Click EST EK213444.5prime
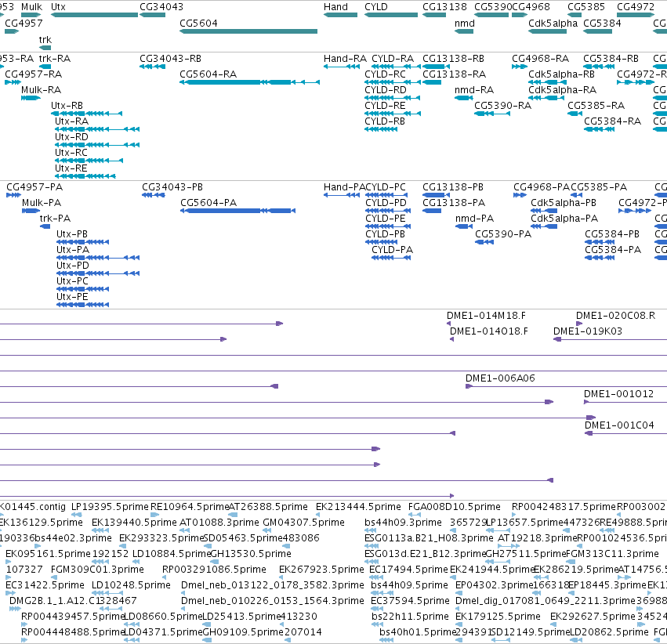The image size is (667, 644). tap(317, 515)
